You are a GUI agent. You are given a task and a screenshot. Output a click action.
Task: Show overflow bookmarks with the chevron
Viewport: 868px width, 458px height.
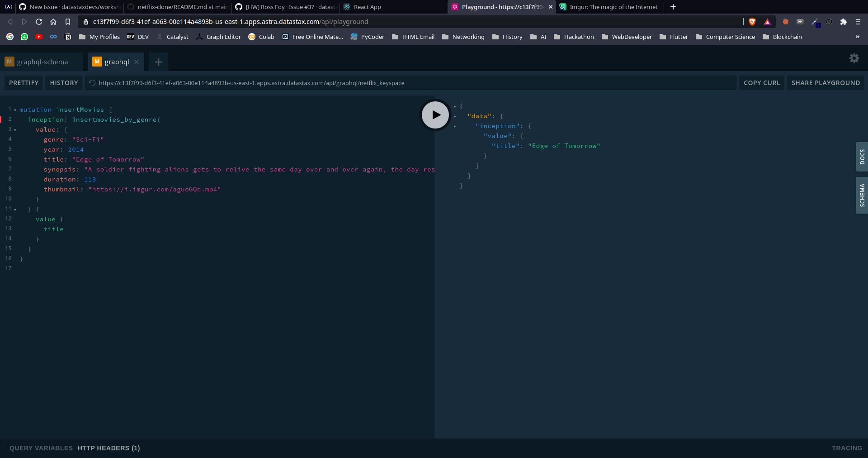(x=858, y=37)
